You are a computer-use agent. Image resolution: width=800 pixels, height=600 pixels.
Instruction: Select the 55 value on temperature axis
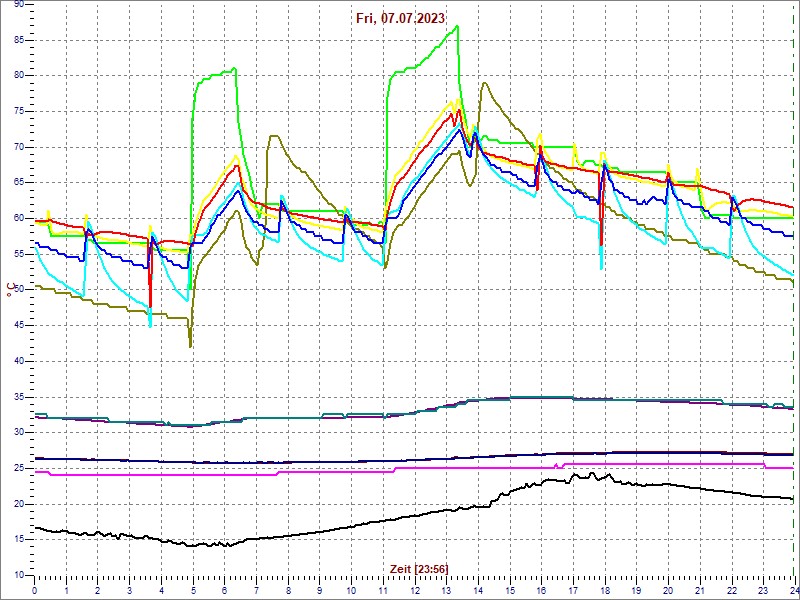click(18, 254)
